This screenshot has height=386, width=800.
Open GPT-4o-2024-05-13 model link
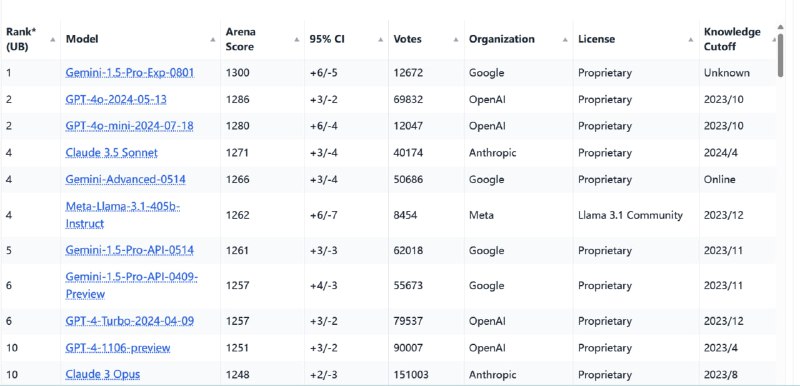(116, 99)
